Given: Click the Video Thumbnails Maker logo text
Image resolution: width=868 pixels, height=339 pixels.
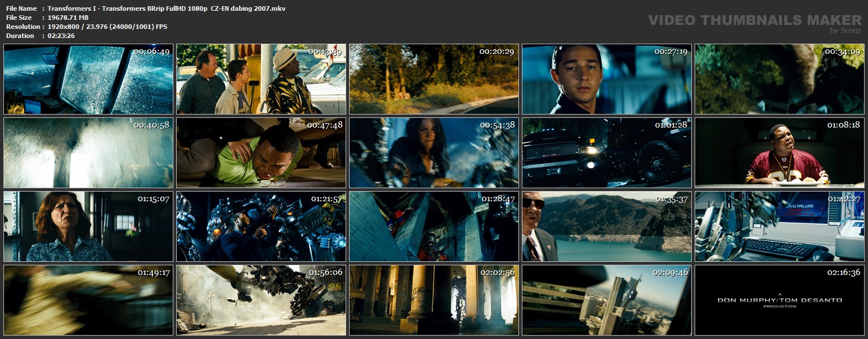Looking at the screenshot, I should 755,20.
